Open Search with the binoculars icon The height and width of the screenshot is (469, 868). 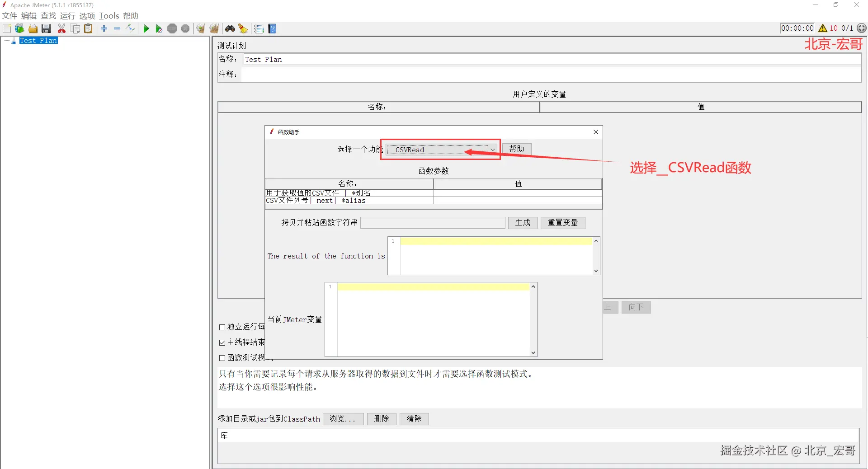click(x=230, y=28)
